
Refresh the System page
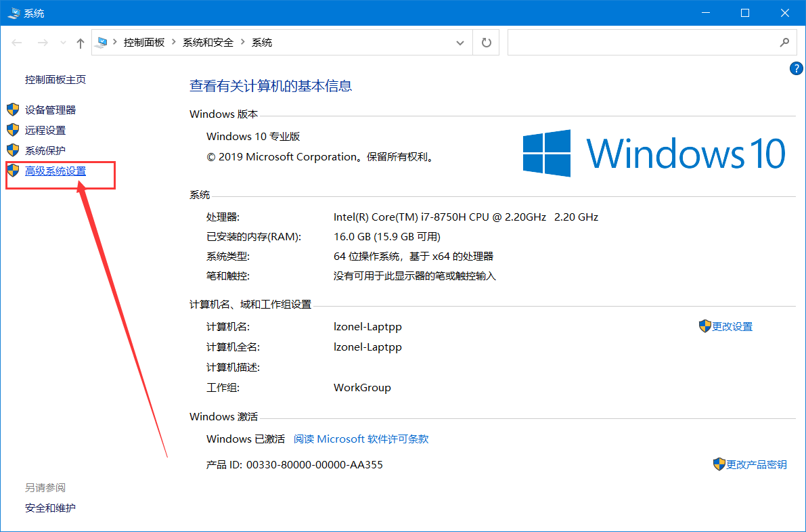[487, 43]
